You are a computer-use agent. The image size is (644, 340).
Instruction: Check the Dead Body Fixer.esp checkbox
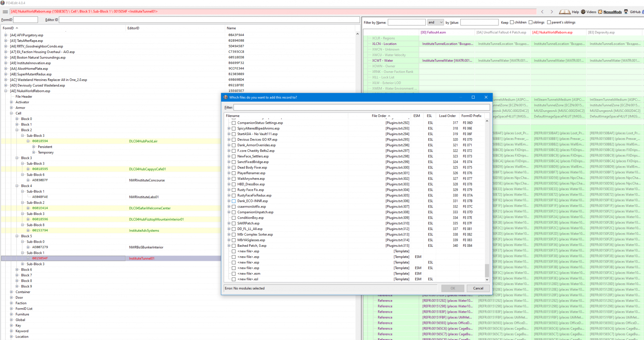click(x=234, y=168)
